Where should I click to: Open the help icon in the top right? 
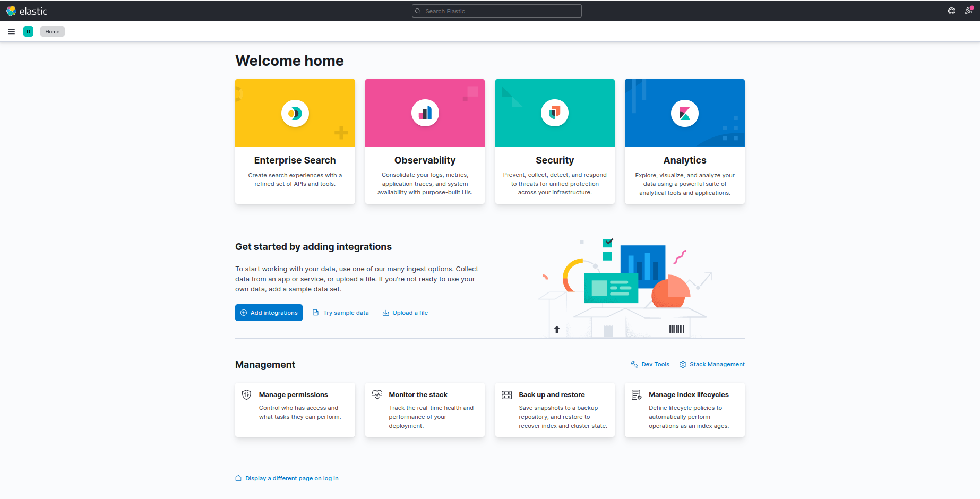click(951, 11)
